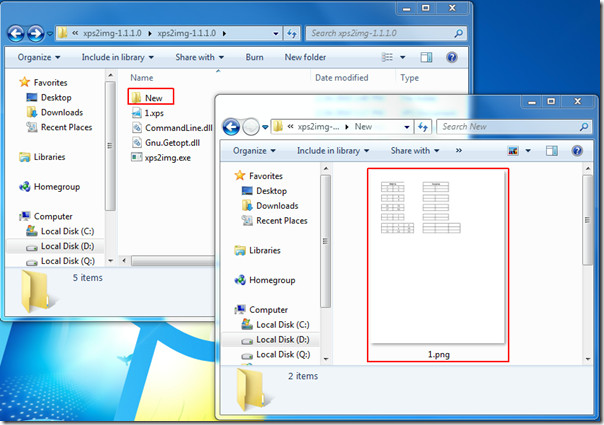The width and height of the screenshot is (604, 425).
Task: Open recent pages arrow in New folder window
Action: pos(265,127)
